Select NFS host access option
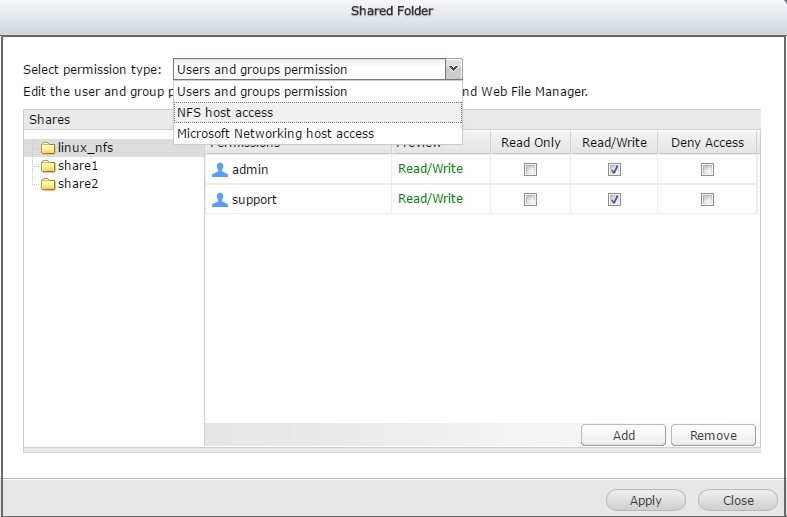 225,112
